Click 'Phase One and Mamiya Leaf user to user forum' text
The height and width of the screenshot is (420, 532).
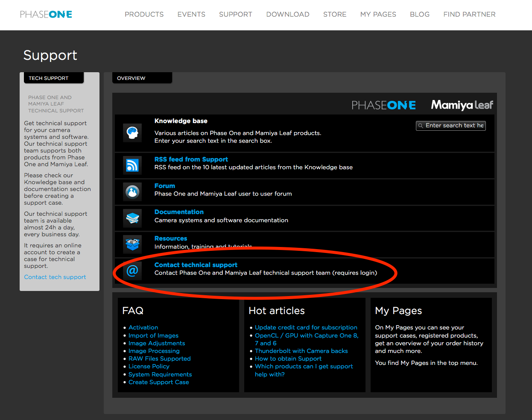tap(223, 194)
